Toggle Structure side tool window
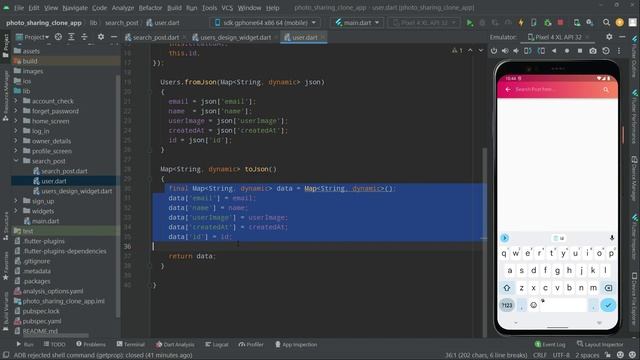 pyautogui.click(x=5, y=227)
